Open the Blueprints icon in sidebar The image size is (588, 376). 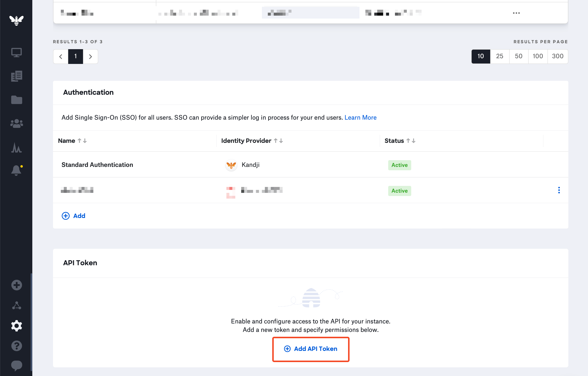coord(17,76)
